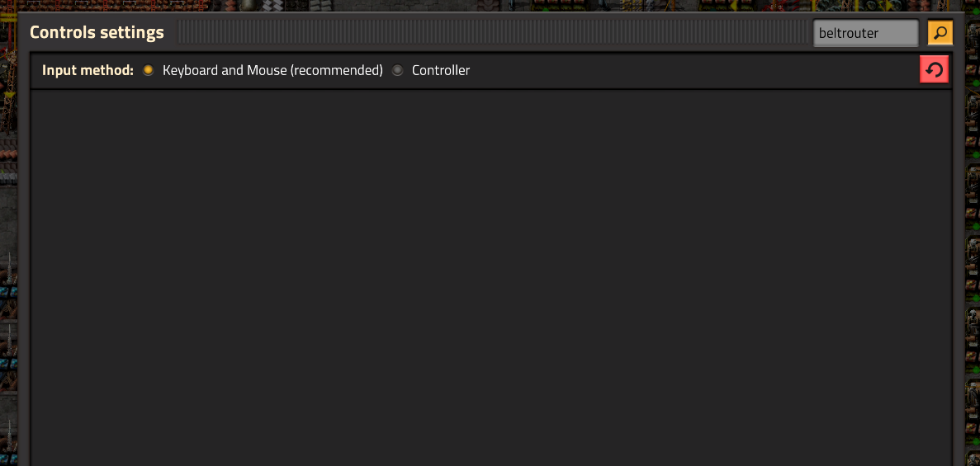The image size is (980, 466).
Task: Click the "Controls settings" window title
Action: click(97, 32)
